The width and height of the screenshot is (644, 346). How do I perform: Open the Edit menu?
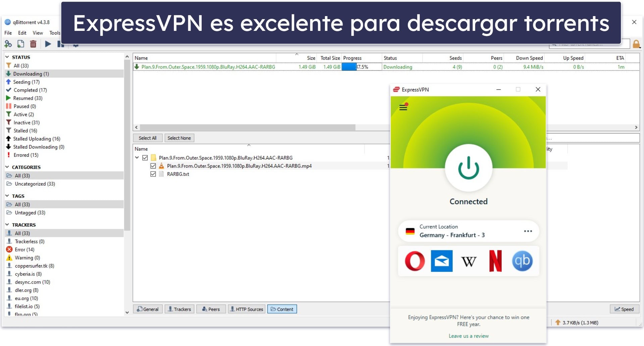pos(22,33)
